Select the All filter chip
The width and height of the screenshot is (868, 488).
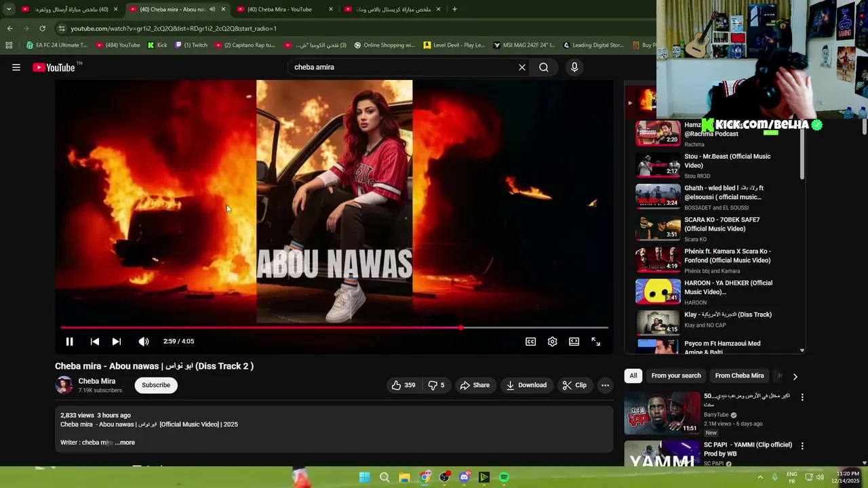point(633,375)
